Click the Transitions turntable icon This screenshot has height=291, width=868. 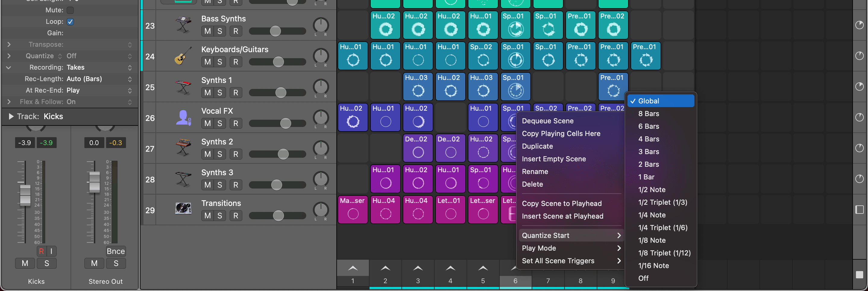[183, 209]
